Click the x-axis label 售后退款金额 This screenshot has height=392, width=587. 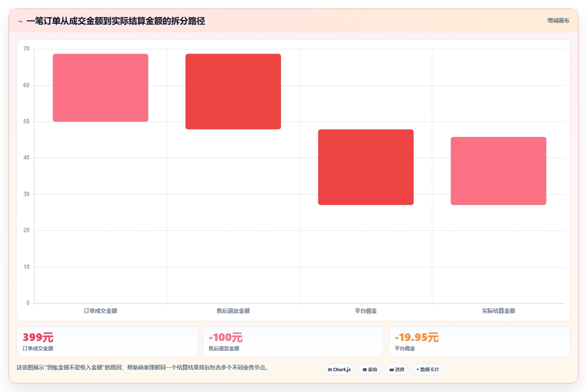pos(233,311)
